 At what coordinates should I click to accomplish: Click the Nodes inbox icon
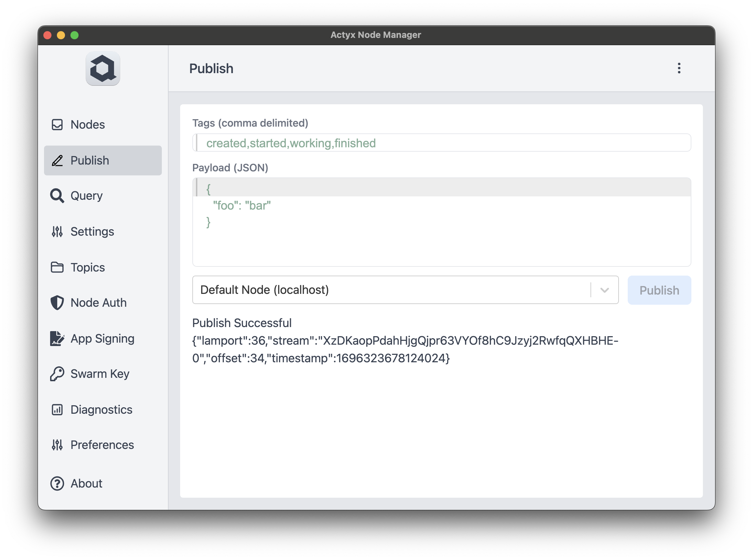[57, 125]
